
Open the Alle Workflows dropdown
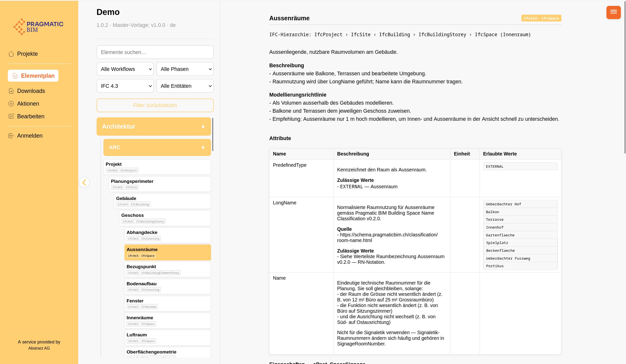coord(125,69)
